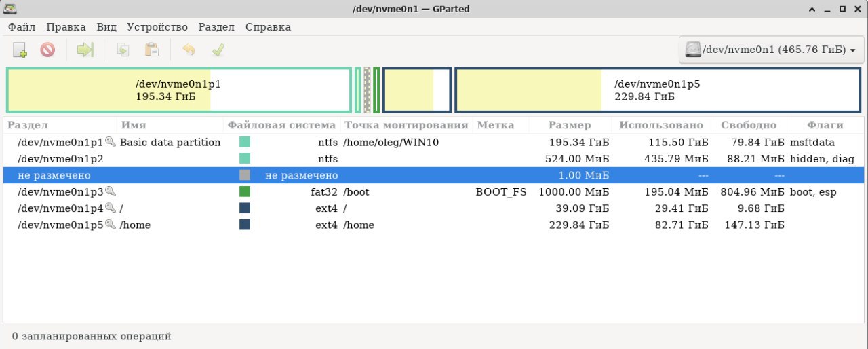This screenshot has width=868, height=349.
Task: Click the key icon beside /dev/nvme0n1p4
Action: point(111,208)
